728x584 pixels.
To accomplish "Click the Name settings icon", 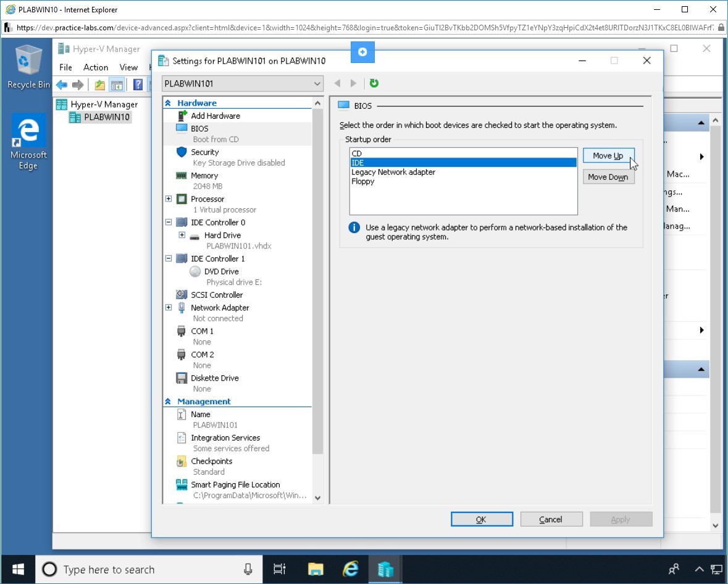I will click(182, 414).
